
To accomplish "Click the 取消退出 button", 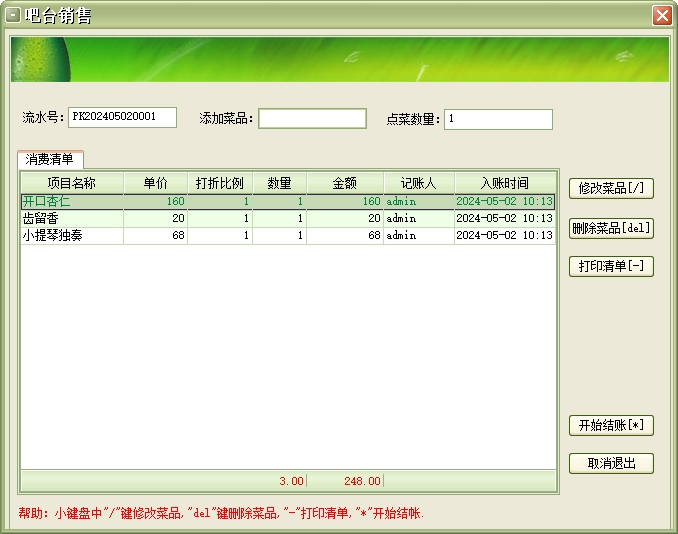I will pyautogui.click(x=611, y=464).
